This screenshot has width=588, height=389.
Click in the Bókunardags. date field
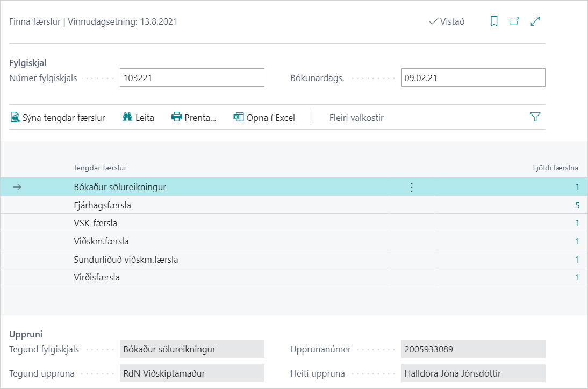point(473,77)
